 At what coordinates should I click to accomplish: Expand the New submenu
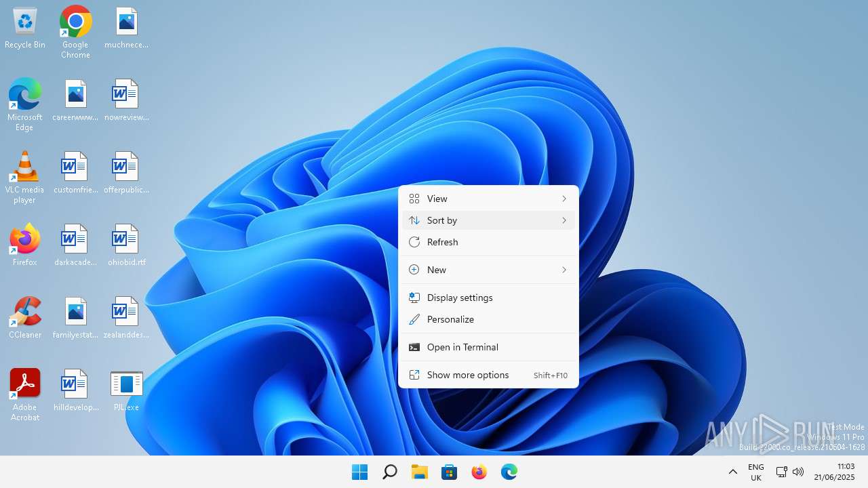click(x=488, y=270)
